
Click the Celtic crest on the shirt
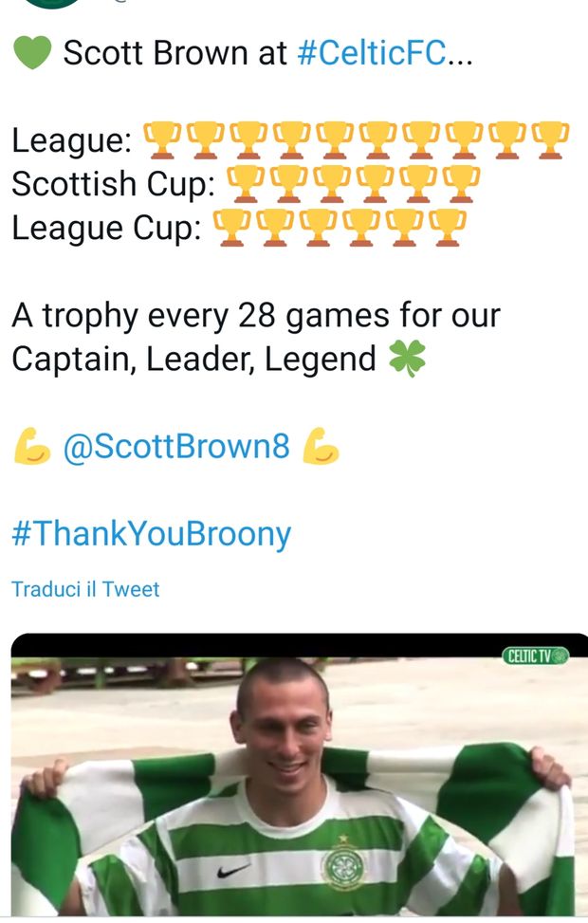click(343, 865)
